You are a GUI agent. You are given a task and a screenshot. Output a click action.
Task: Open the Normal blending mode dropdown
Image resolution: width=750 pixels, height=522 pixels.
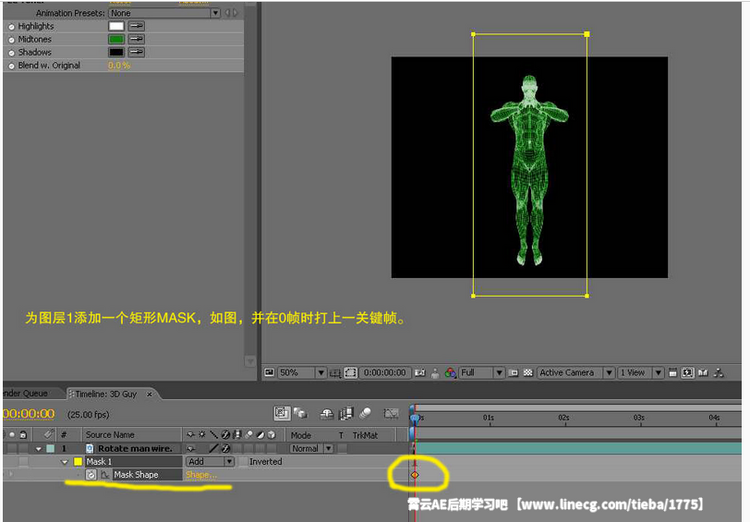[311, 448]
